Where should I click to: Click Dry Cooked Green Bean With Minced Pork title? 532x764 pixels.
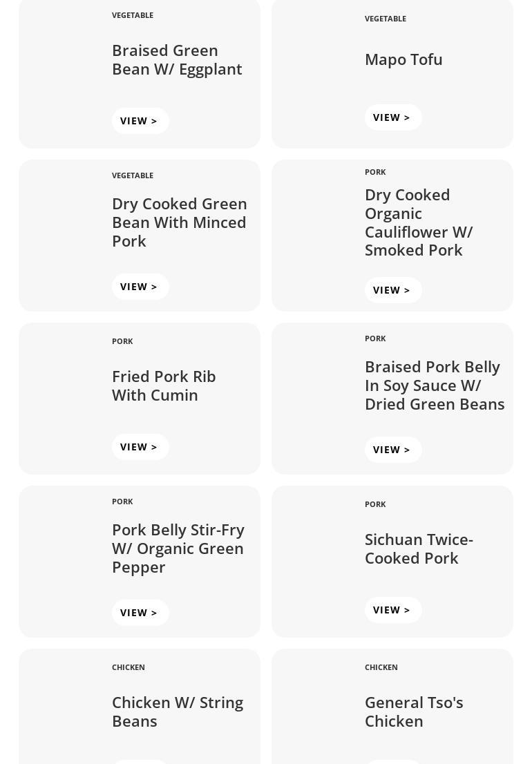[179, 222]
